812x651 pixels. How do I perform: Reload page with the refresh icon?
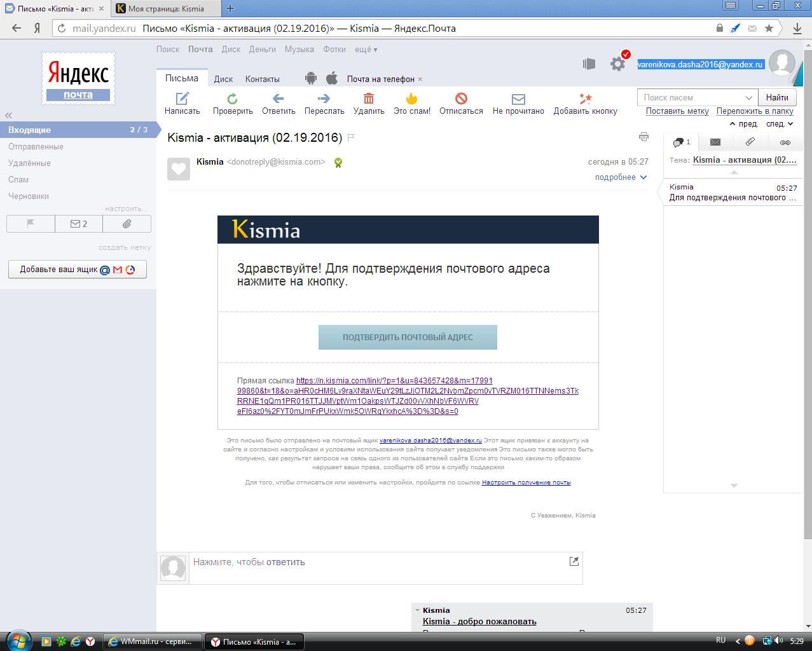coord(62,28)
